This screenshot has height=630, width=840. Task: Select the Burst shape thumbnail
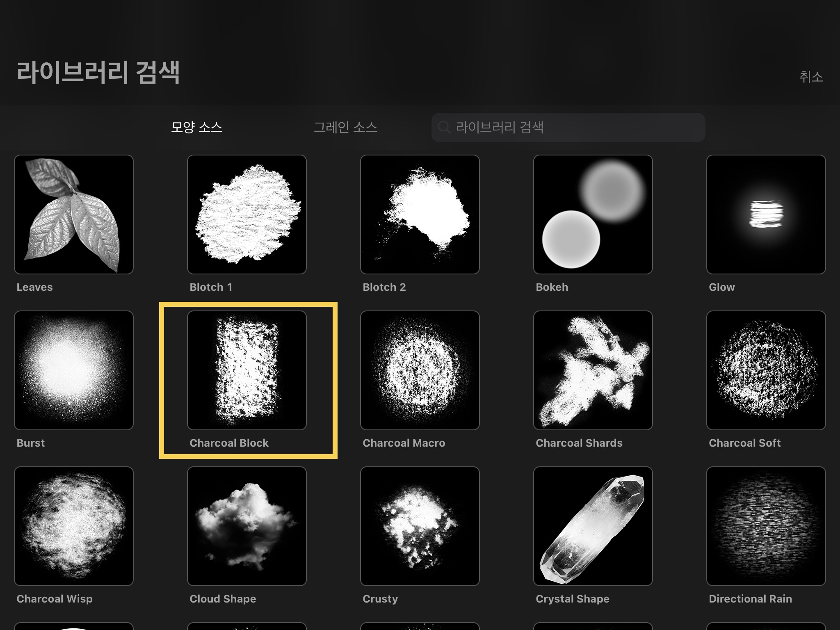coord(74,370)
